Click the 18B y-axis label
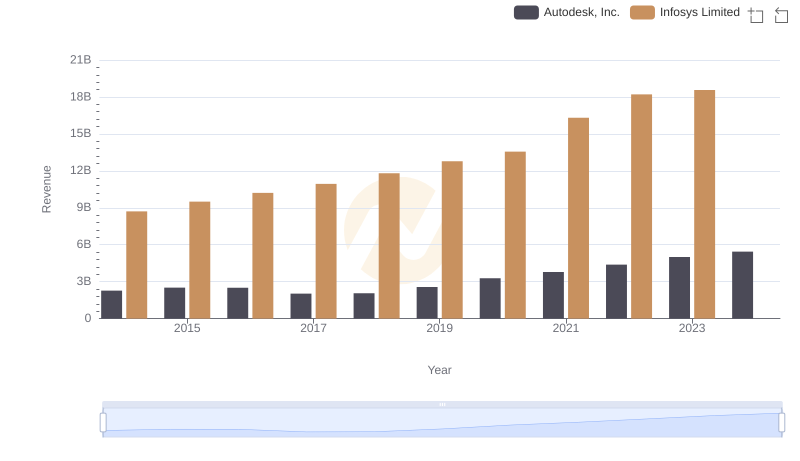This screenshot has height=461, width=800. [x=81, y=97]
